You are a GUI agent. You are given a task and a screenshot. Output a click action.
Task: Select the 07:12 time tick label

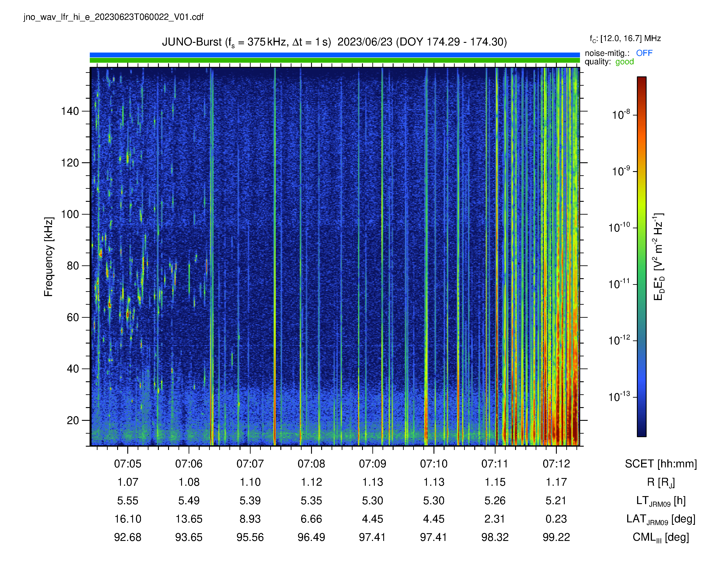coord(556,464)
